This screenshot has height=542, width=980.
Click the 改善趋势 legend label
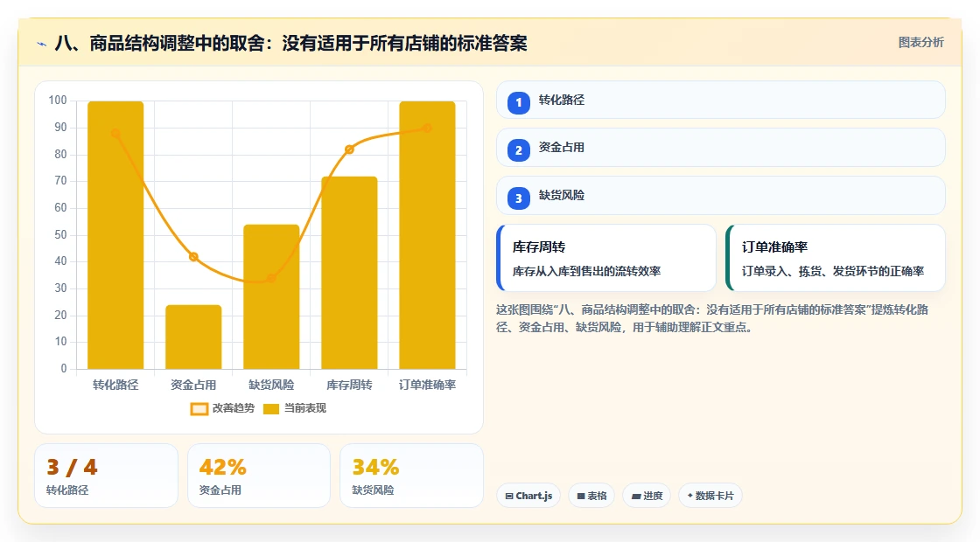tap(234, 408)
